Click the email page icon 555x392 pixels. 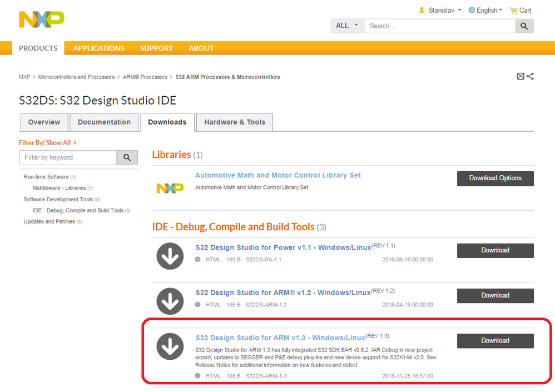521,76
